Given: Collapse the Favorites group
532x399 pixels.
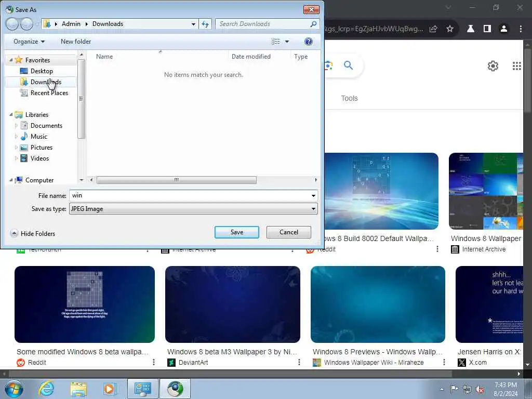Looking at the screenshot, I should tap(10, 60).
